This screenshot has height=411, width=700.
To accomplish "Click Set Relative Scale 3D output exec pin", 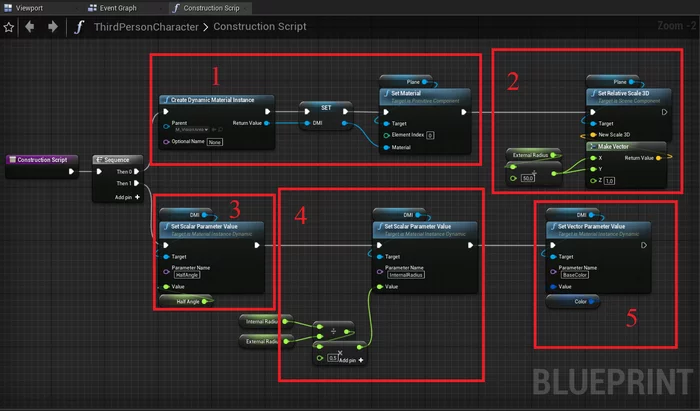I will click(x=664, y=112).
